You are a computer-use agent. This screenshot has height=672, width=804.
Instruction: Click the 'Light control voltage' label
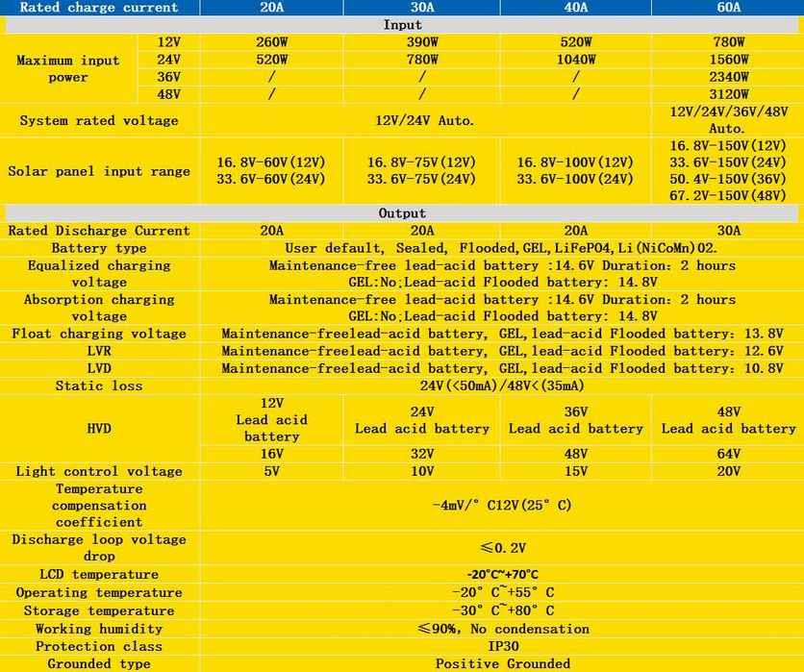(x=99, y=472)
